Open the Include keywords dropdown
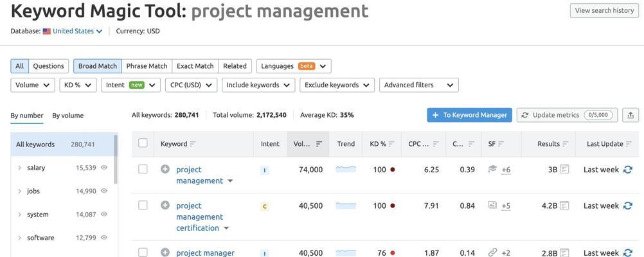The image size is (644, 257). click(x=258, y=85)
